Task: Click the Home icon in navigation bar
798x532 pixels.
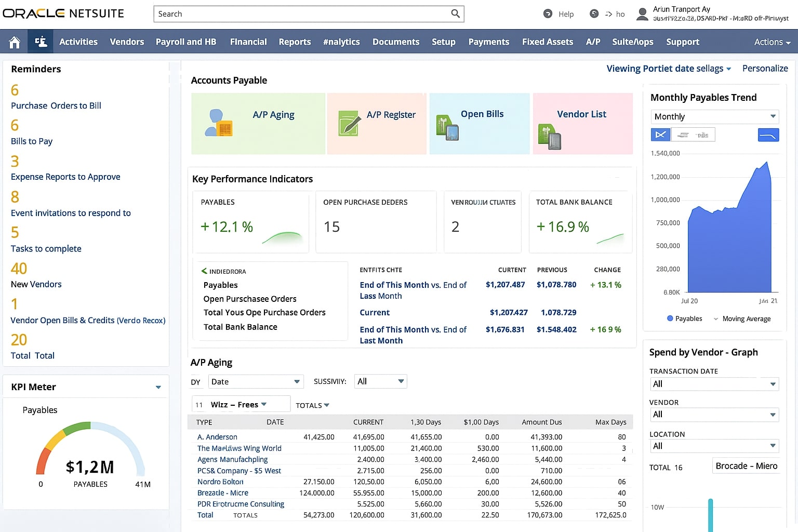Action: coord(15,42)
